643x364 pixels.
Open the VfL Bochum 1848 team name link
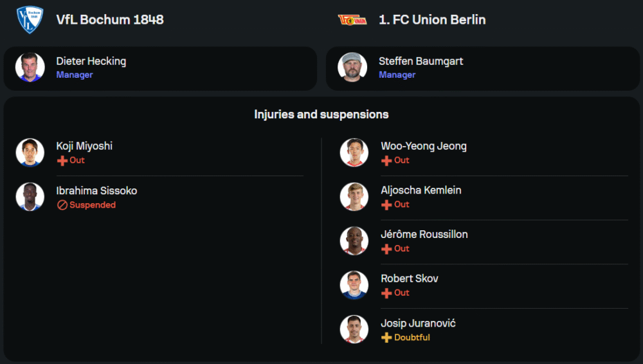point(110,20)
